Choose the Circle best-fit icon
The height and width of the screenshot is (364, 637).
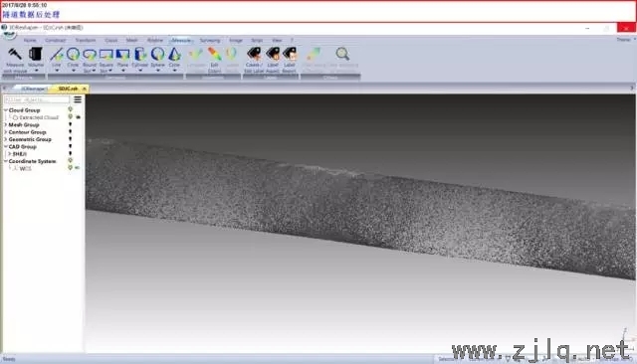click(73, 54)
